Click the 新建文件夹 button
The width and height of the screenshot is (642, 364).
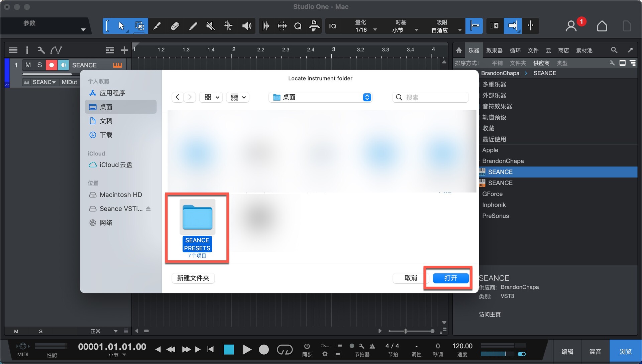click(193, 278)
